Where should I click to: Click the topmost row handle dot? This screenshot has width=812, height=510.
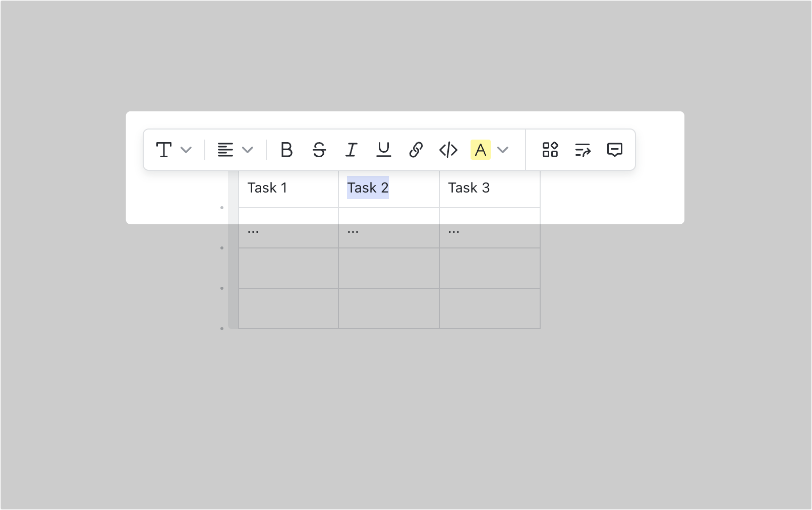tap(222, 207)
